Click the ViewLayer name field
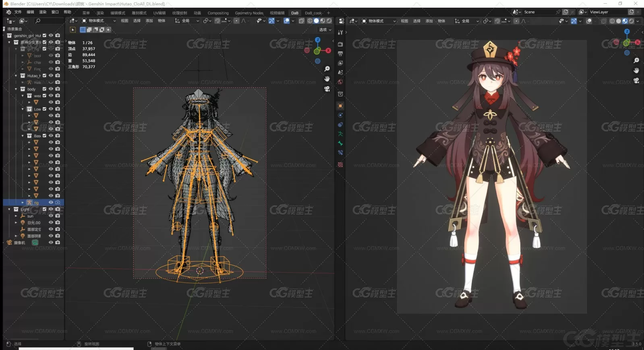This screenshot has height=350, width=644. (607, 12)
